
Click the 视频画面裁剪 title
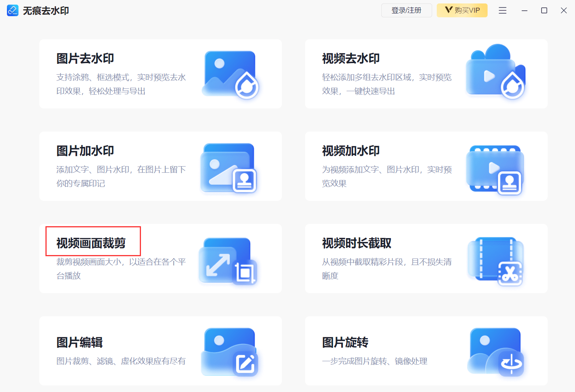tap(91, 243)
